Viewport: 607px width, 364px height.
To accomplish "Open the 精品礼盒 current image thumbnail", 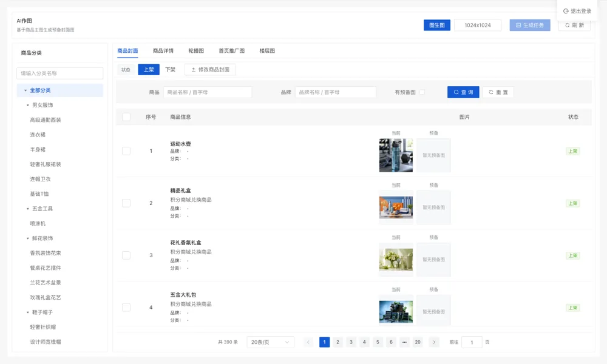I will (396, 207).
